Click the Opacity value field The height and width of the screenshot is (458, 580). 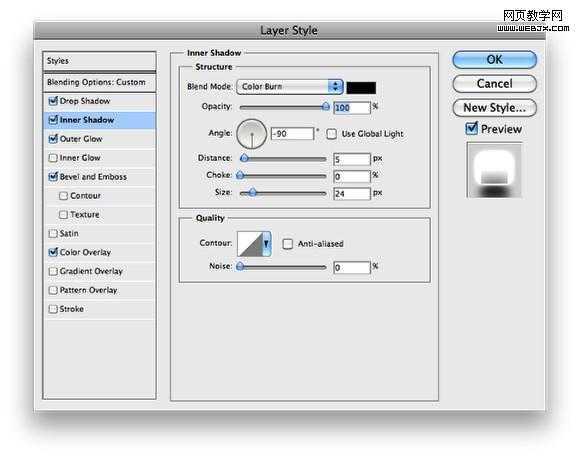[352, 108]
